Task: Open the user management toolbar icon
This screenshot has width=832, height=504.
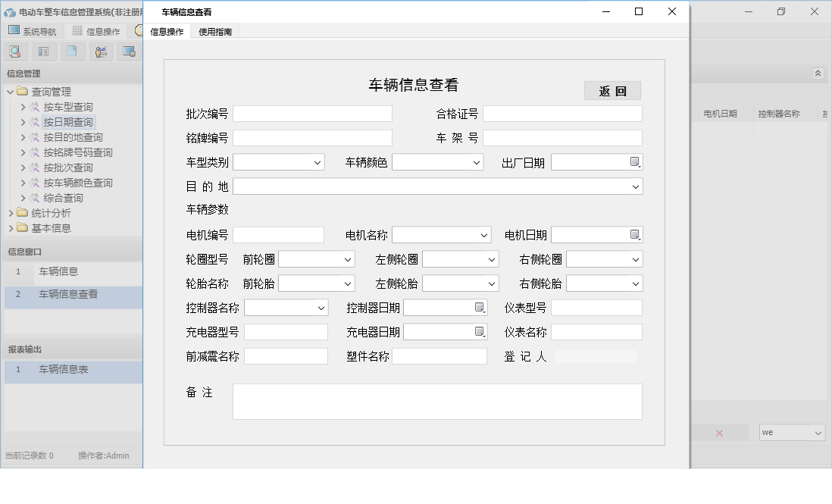Action: (x=102, y=51)
